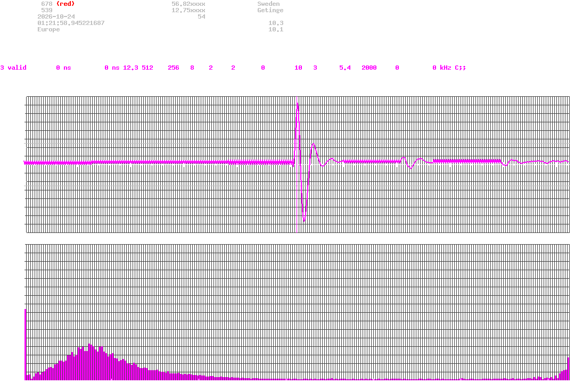Click the station number 678

[x=46, y=4]
